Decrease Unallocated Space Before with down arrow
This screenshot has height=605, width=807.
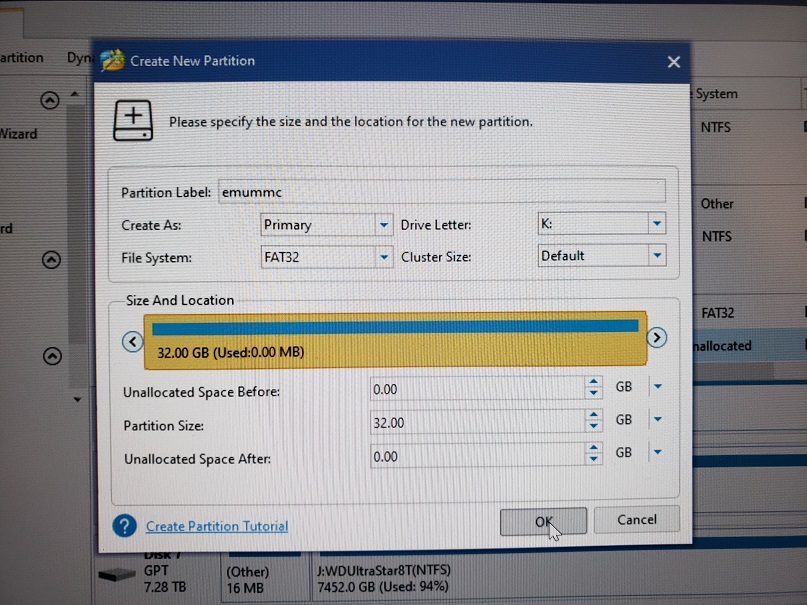pyautogui.click(x=593, y=393)
